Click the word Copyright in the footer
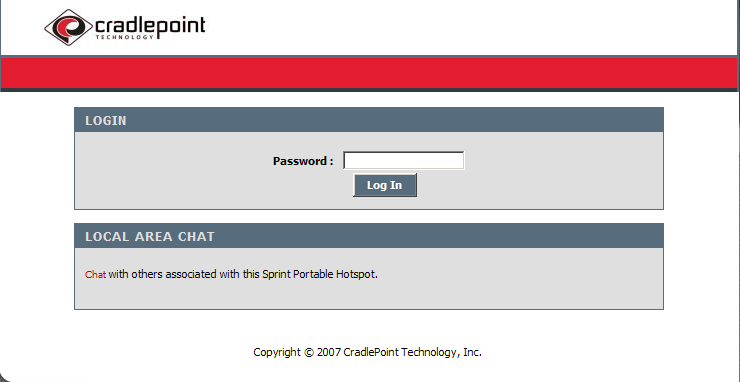740x382 pixels. pyautogui.click(x=277, y=353)
